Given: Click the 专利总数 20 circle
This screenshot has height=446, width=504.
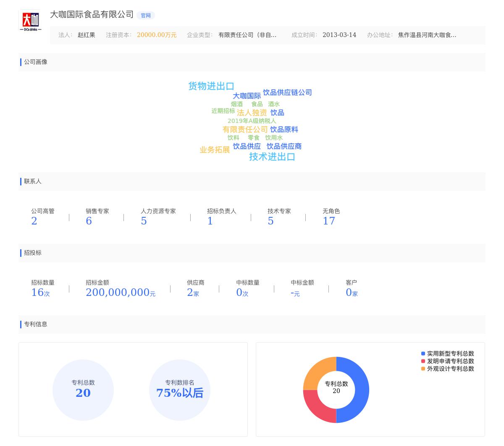Looking at the screenshot, I should [83, 390].
